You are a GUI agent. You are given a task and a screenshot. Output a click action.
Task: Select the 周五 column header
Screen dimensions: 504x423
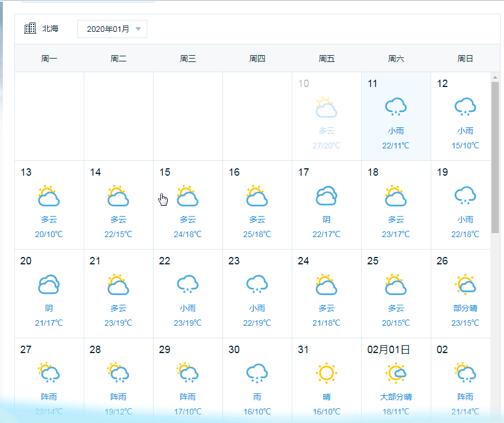click(327, 59)
